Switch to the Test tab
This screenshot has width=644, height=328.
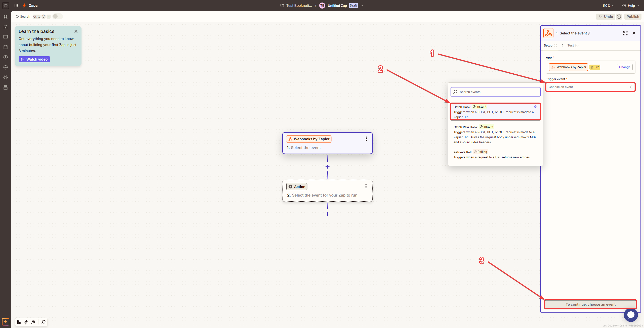(573, 45)
